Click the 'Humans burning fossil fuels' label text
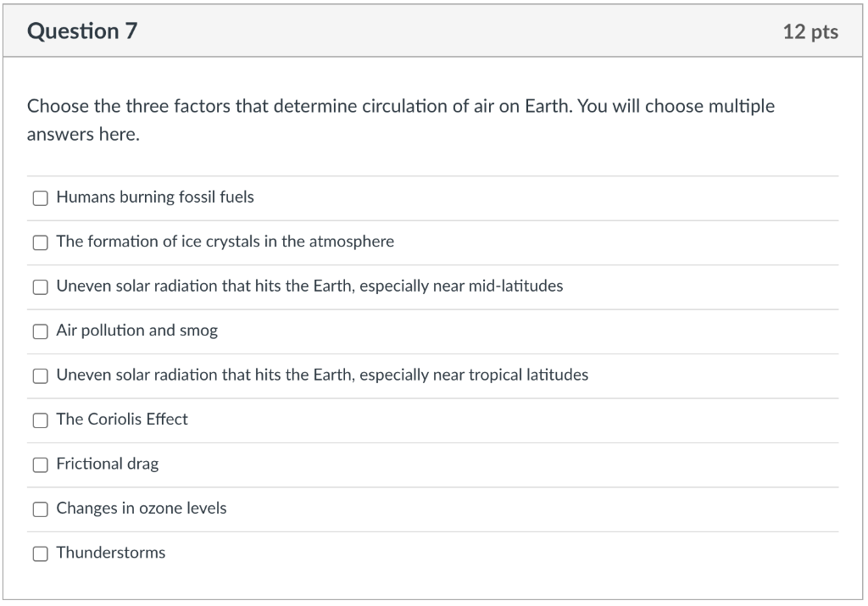868x606 pixels. pyautogui.click(x=155, y=197)
